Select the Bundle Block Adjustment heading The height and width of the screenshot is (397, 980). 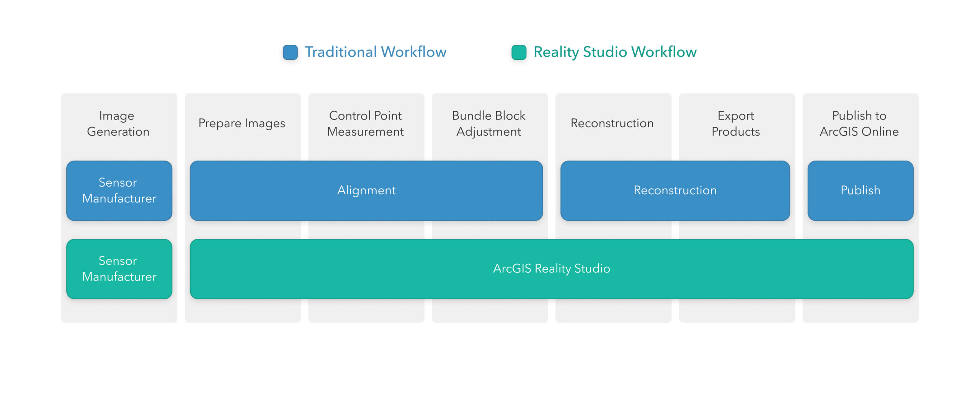click(x=489, y=123)
